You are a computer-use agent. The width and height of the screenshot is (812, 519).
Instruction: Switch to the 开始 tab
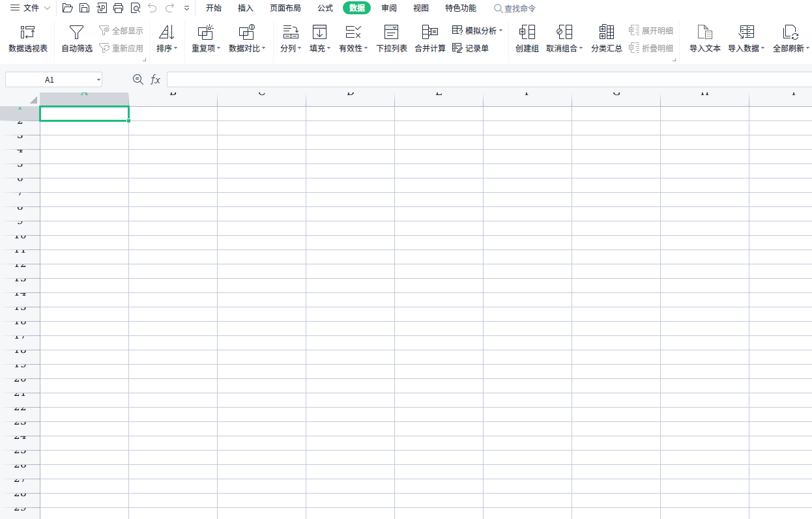tap(214, 8)
